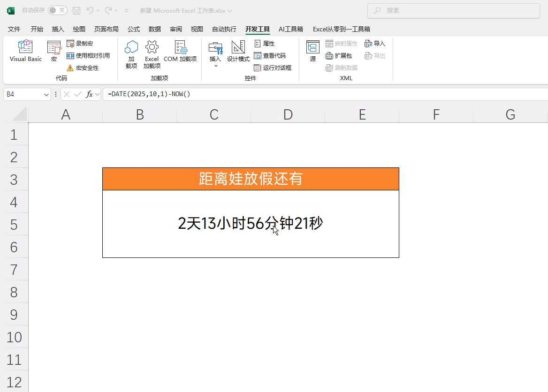Open the 加载项 add-ins button
Image resolution: width=548 pixels, height=392 pixels.
(131, 54)
